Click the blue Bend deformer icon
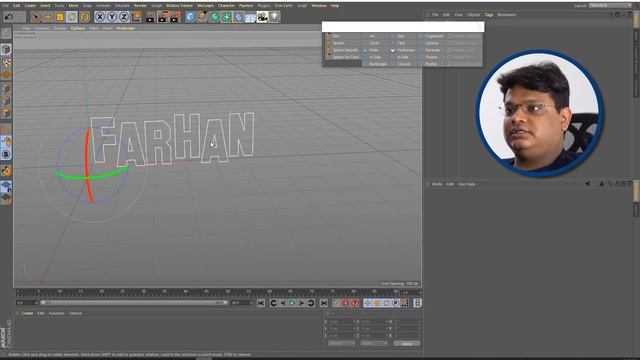This screenshot has width=640, height=360. [x=238, y=17]
